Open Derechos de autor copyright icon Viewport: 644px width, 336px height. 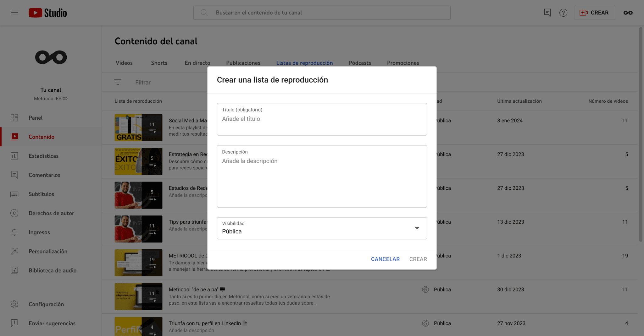14,213
